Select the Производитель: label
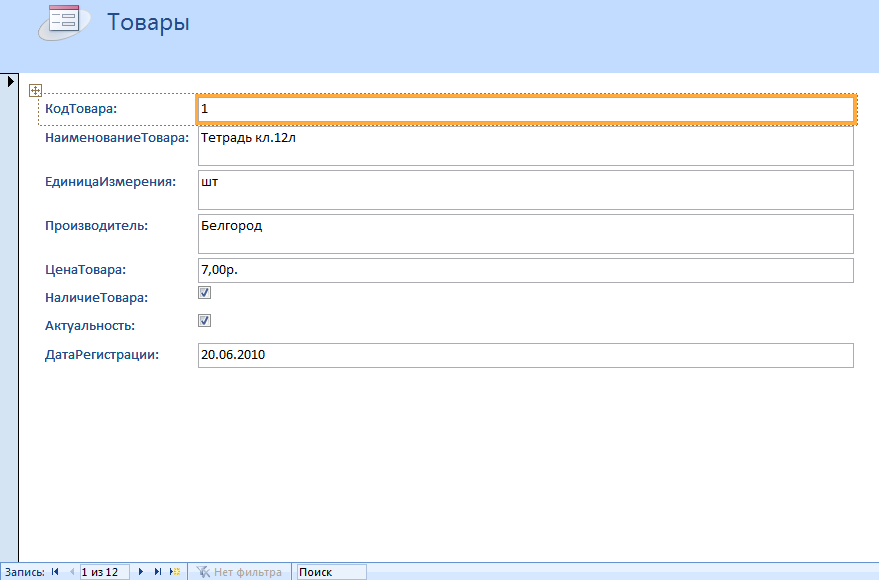Image resolution: width=879 pixels, height=580 pixels. point(96,226)
